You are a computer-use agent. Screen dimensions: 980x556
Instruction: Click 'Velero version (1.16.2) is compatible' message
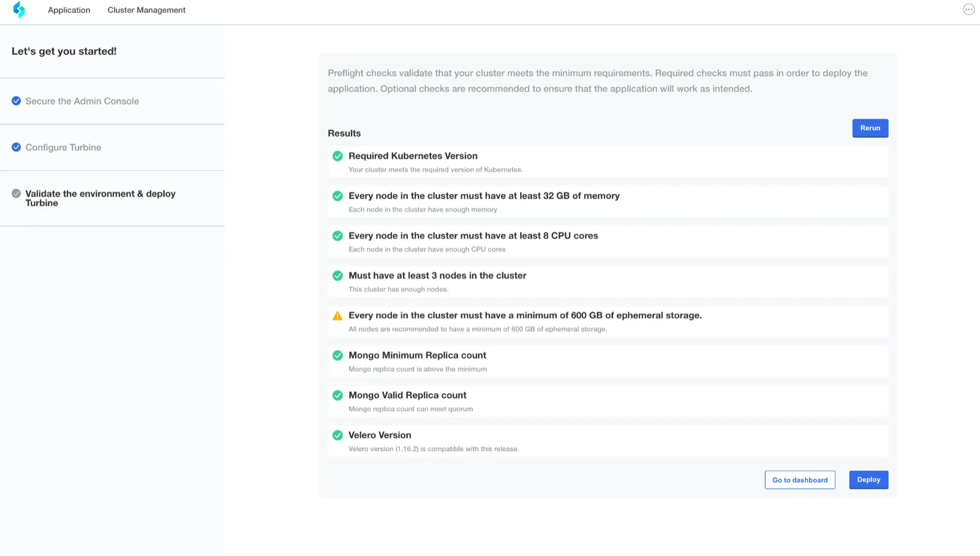pos(434,449)
